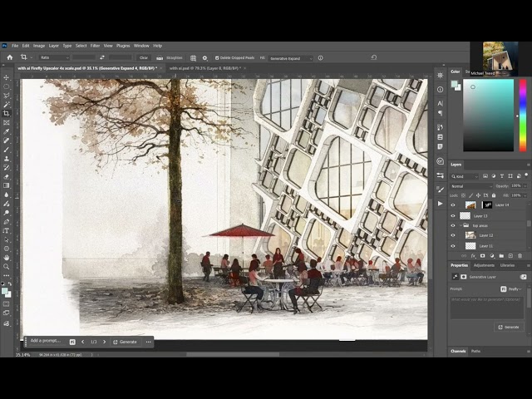Select the Crop tool in toolbar
The image size is (532, 399).
click(x=6, y=113)
